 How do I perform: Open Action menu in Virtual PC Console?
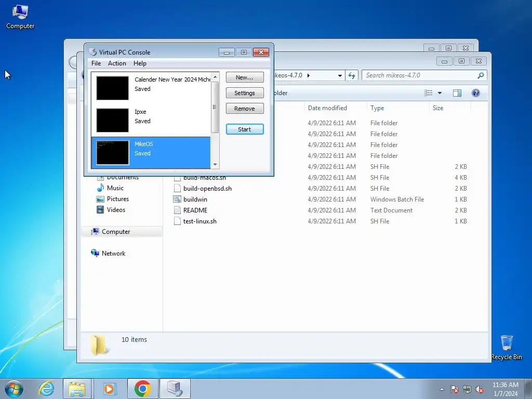point(117,63)
